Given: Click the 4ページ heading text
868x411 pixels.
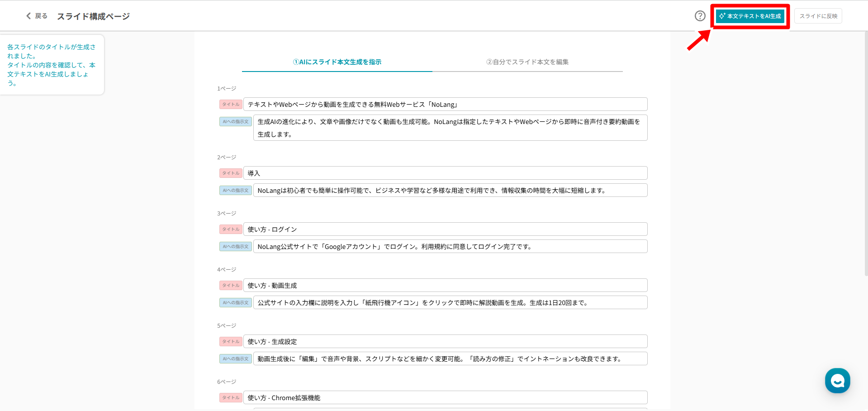Looking at the screenshot, I should coord(227,269).
